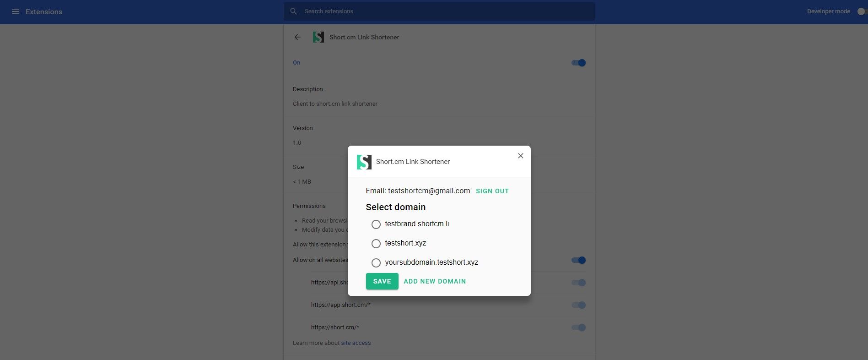
Task: Click the Version value 1.0
Action: pos(297,143)
